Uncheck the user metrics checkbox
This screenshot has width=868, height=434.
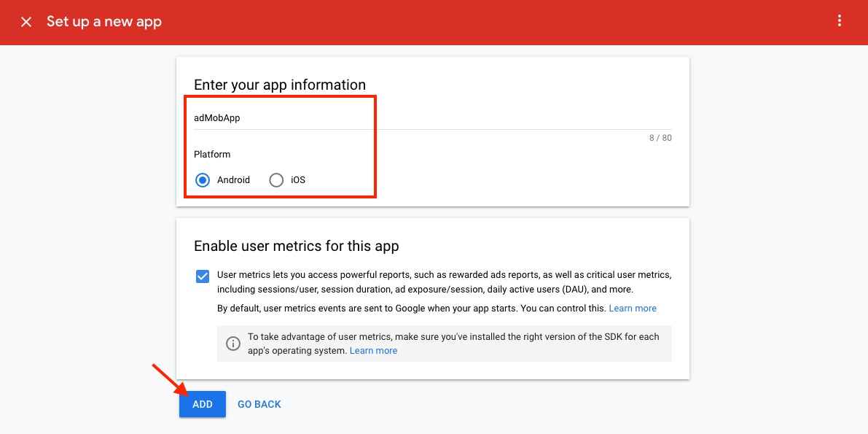click(203, 276)
